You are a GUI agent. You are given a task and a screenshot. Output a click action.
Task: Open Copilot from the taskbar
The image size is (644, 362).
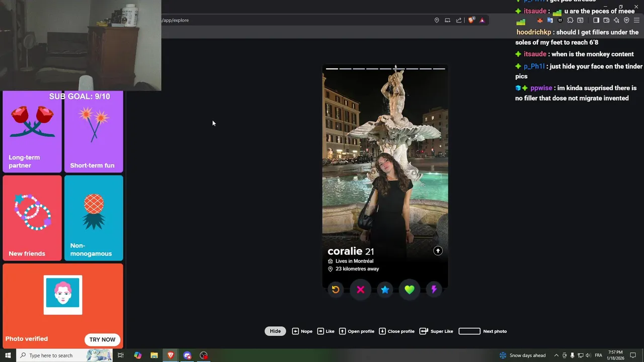click(x=138, y=355)
